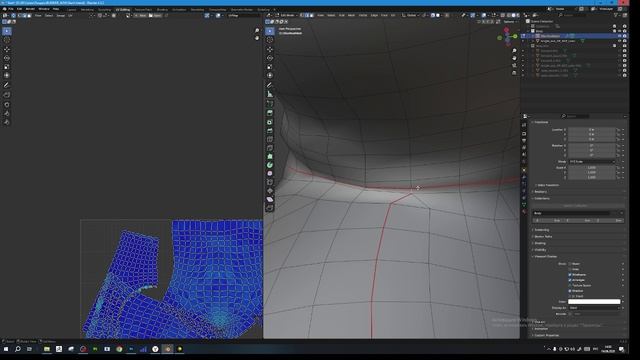Select the Rip tool in UV editor toolbar
This screenshot has width=640, height=360.
[7, 95]
